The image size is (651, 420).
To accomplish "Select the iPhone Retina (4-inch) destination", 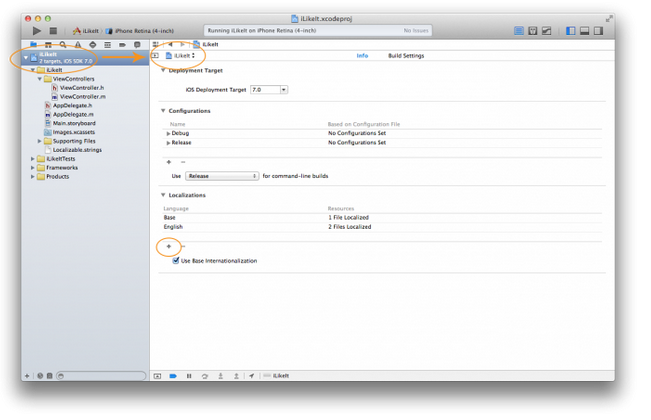I will [x=140, y=31].
